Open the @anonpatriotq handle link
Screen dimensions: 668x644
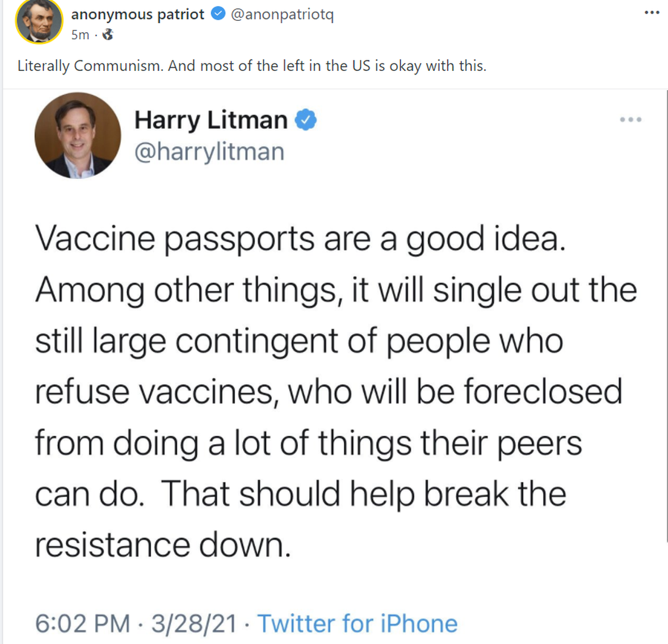coord(282,15)
